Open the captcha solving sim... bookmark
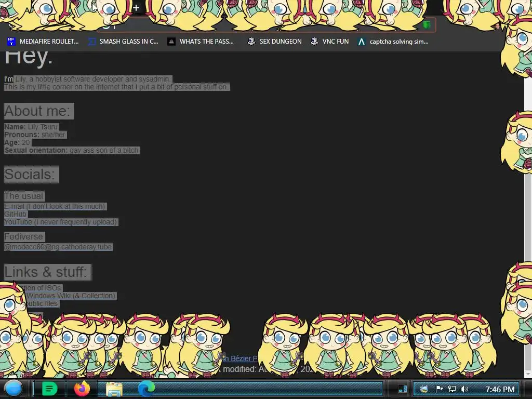 pos(393,42)
